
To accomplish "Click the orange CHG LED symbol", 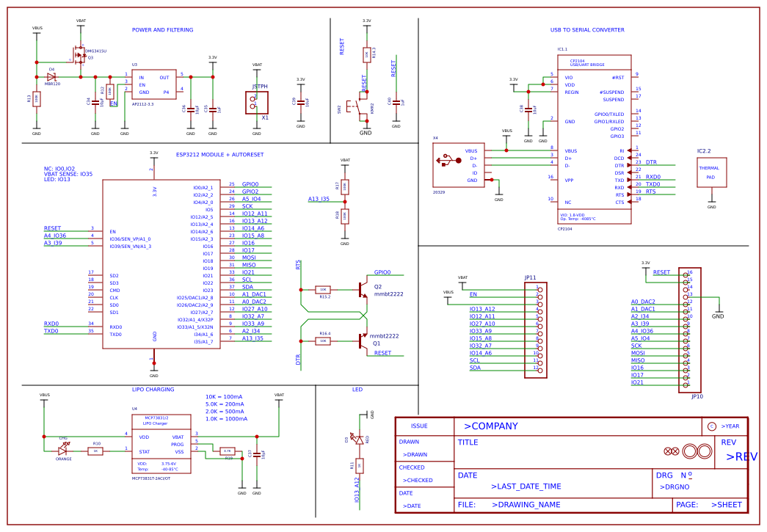I will [63, 448].
